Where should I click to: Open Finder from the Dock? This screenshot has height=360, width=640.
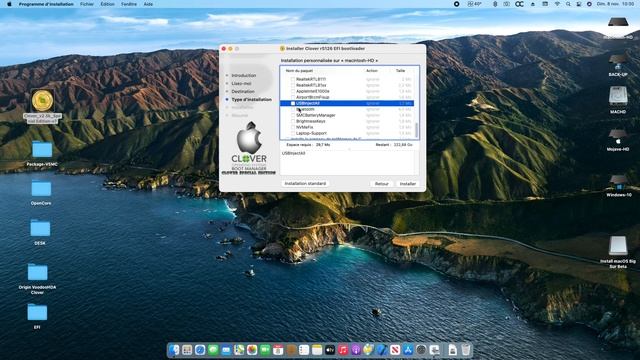pos(174,350)
